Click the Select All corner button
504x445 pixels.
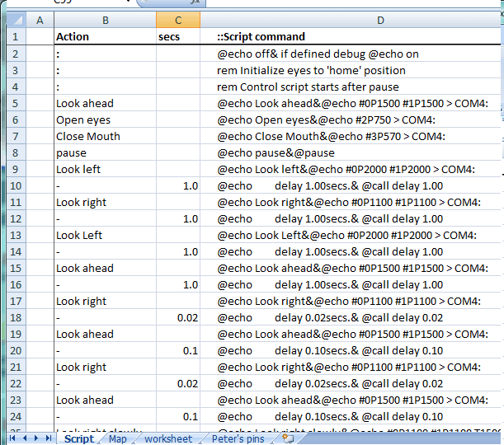click(x=16, y=20)
